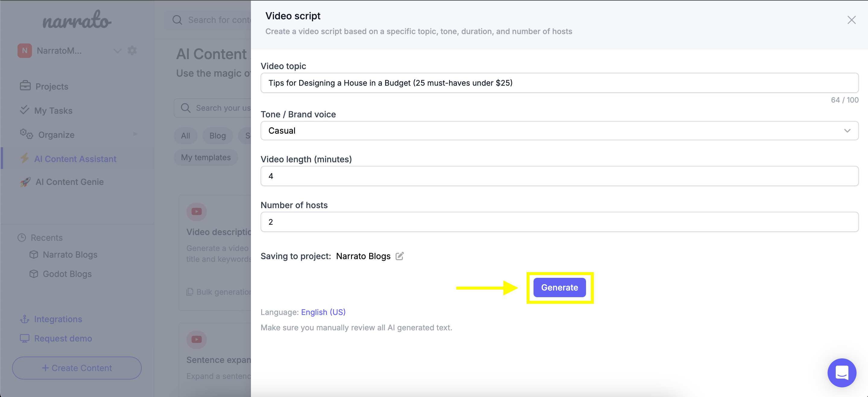Open the Video description template card
Image resolution: width=868 pixels, height=397 pixels.
(215, 253)
